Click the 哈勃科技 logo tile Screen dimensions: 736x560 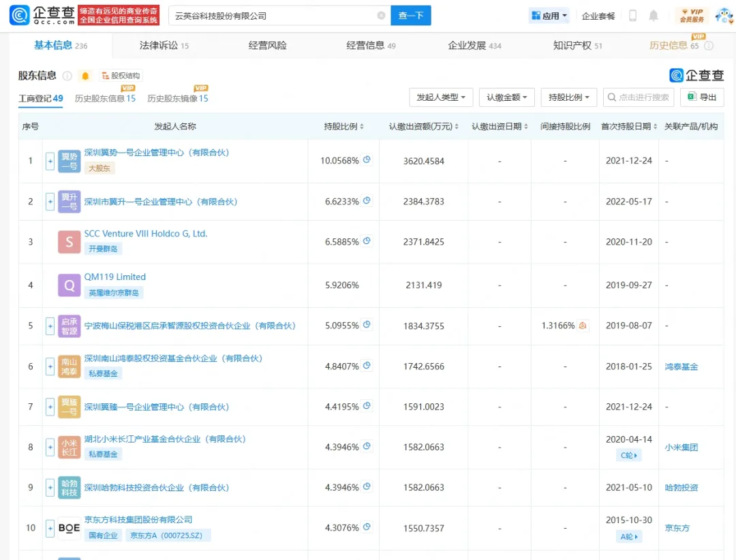click(x=69, y=488)
